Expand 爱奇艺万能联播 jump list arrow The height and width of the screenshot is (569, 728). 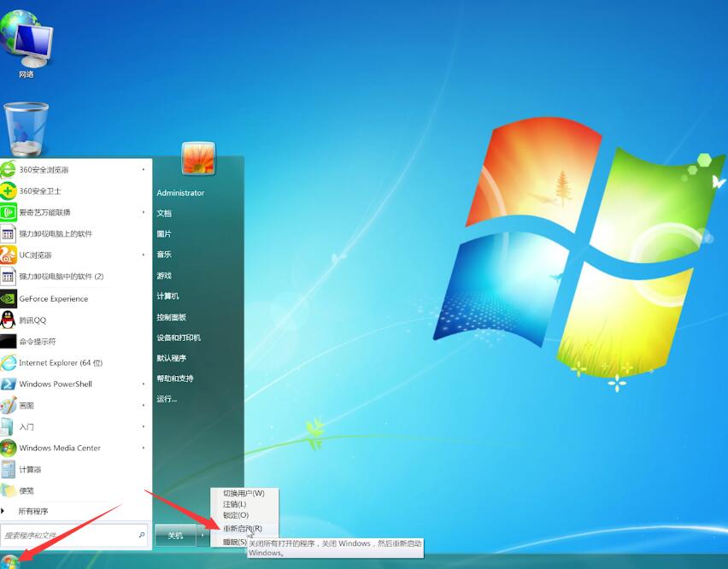pyautogui.click(x=144, y=213)
